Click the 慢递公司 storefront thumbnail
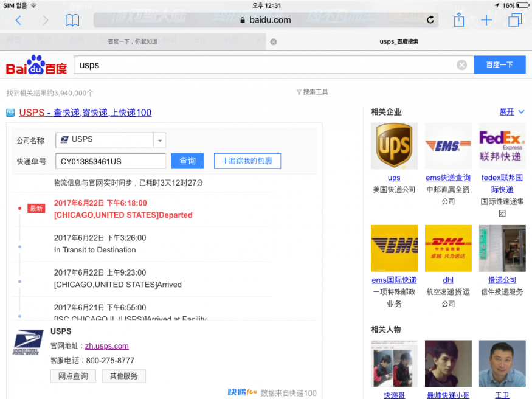 tap(502, 248)
